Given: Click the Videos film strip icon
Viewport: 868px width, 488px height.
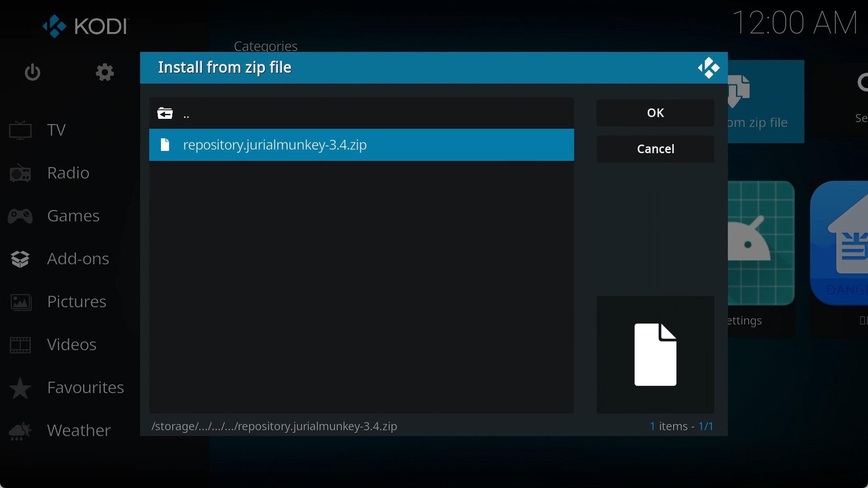Looking at the screenshot, I should click(x=20, y=346).
